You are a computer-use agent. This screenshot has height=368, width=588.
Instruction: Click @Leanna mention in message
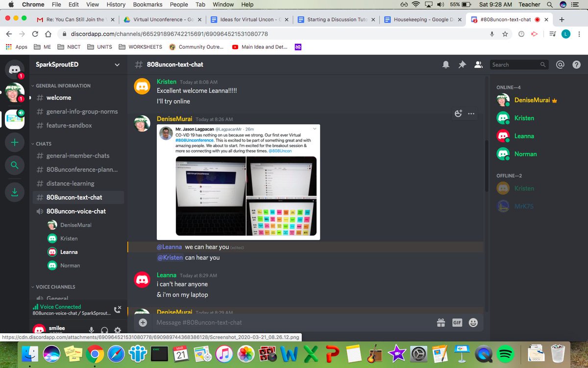pos(169,247)
